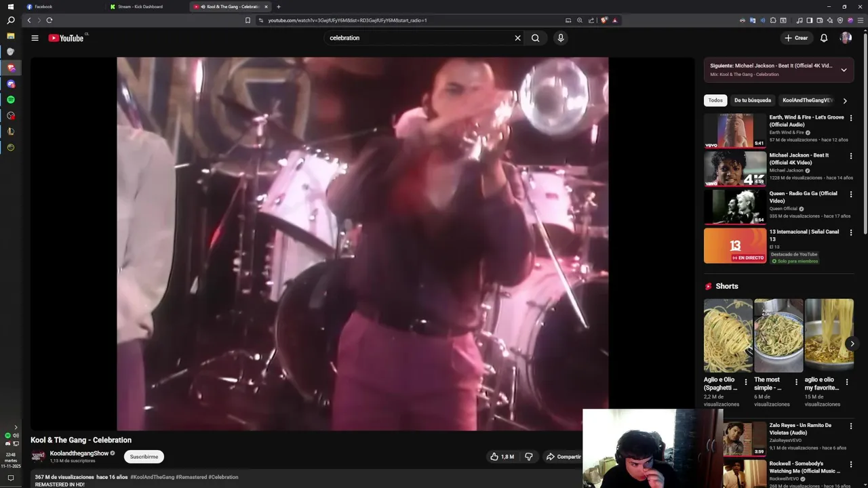Image resolution: width=868 pixels, height=488 pixels.
Task: Open the #Remastered hashtag link
Action: [x=191, y=477]
